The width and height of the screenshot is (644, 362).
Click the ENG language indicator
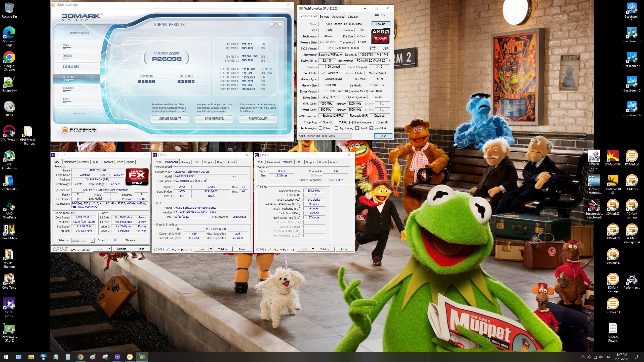(608, 357)
